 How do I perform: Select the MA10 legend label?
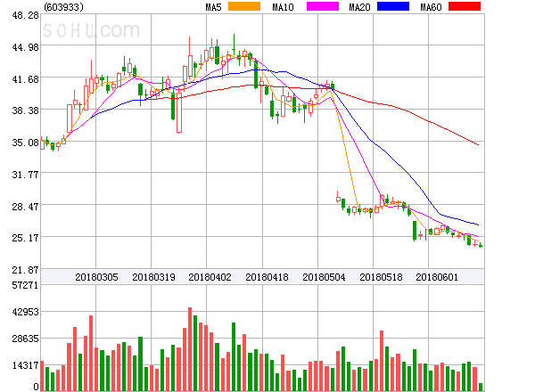tap(283, 7)
